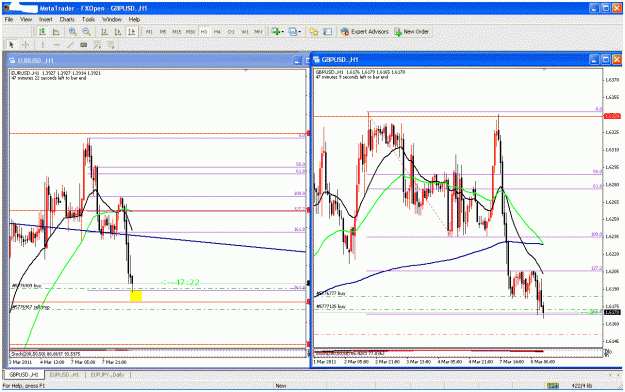
Task: Click the Navigator panel toolbar icon
Action: [328, 32]
